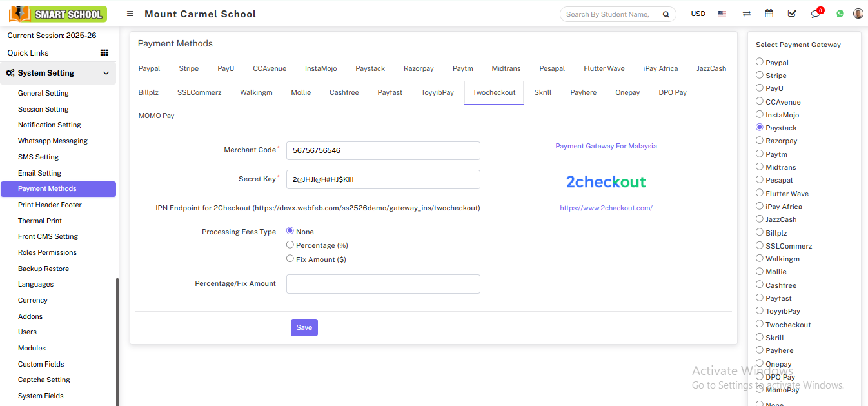The width and height of the screenshot is (868, 406).
Task: Open the Quick Links grid icon
Action: coord(104,53)
